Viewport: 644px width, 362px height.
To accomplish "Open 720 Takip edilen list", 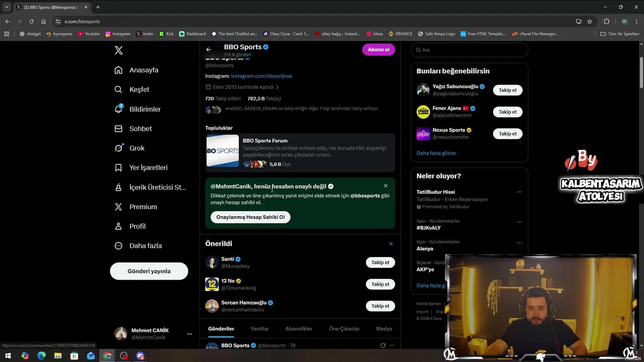I will 223,99.
